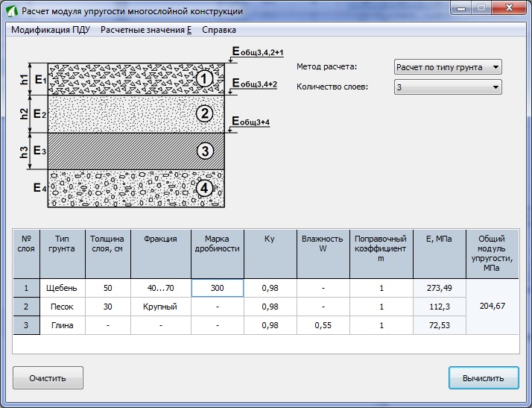Click the Общий модуль упругости header
Screen dimensions: 532x408
pos(493,254)
